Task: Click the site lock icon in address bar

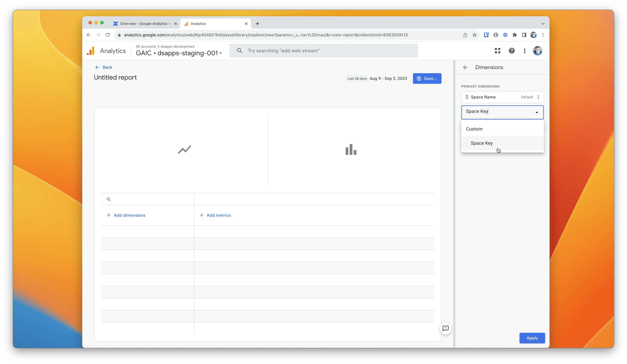Action: point(119,35)
